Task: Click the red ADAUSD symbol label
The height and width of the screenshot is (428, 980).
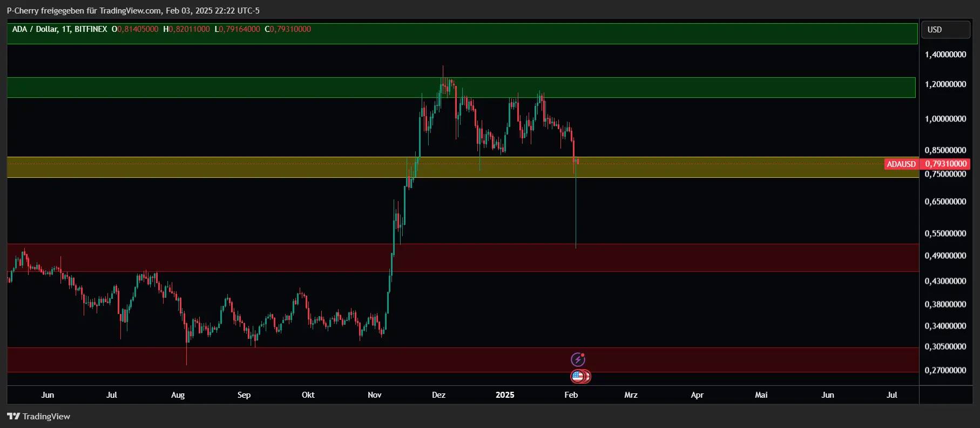Action: 901,164
